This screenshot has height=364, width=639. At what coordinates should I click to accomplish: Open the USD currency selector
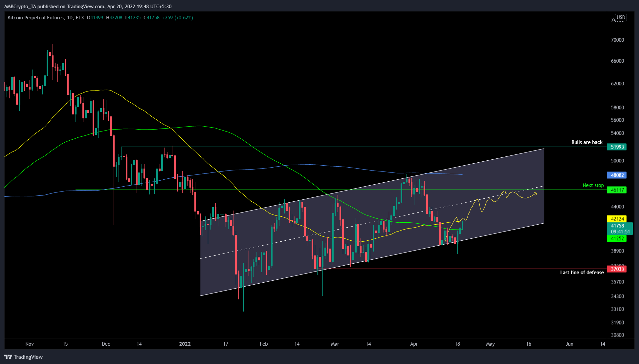[x=621, y=17]
